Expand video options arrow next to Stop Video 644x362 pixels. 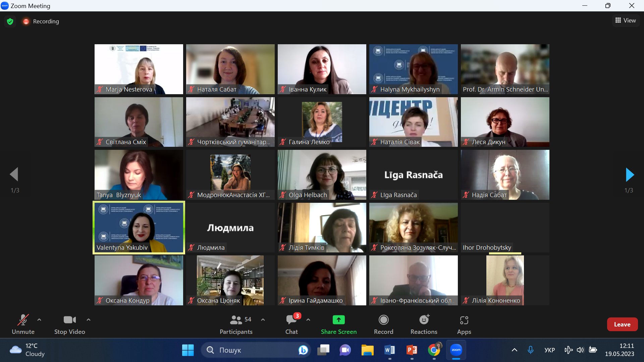(x=89, y=320)
